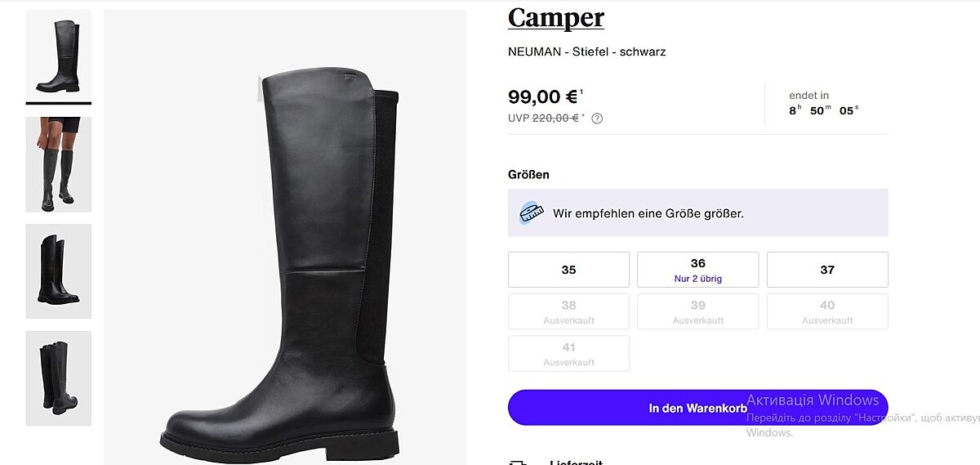
Task: Add boots via In den Warenkorb button
Action: (697, 407)
